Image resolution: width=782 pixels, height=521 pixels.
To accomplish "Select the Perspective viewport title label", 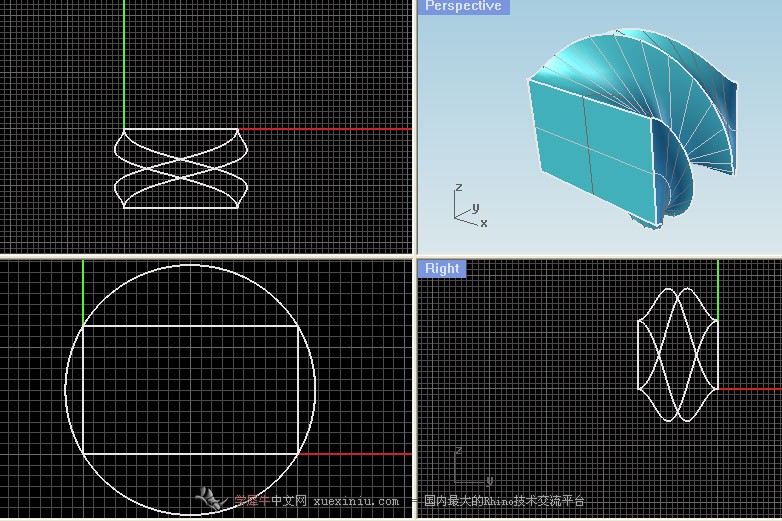I will coord(463,6).
